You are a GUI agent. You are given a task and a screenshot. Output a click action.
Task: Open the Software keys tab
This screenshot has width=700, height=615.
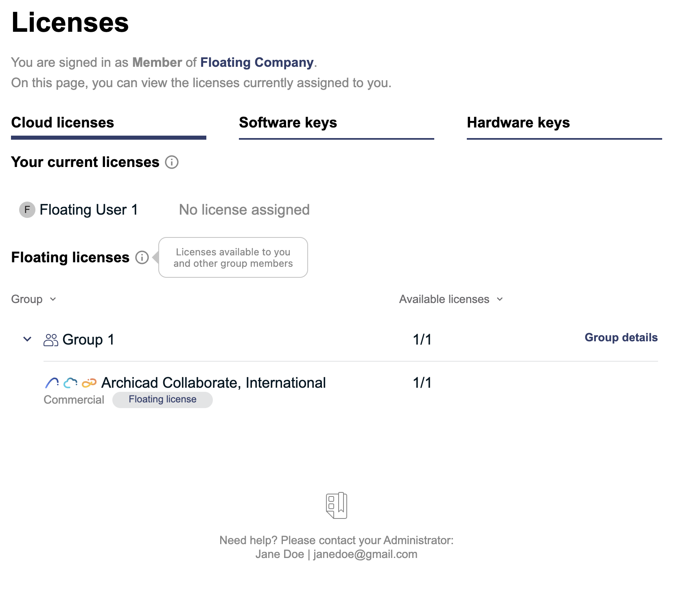click(337, 126)
